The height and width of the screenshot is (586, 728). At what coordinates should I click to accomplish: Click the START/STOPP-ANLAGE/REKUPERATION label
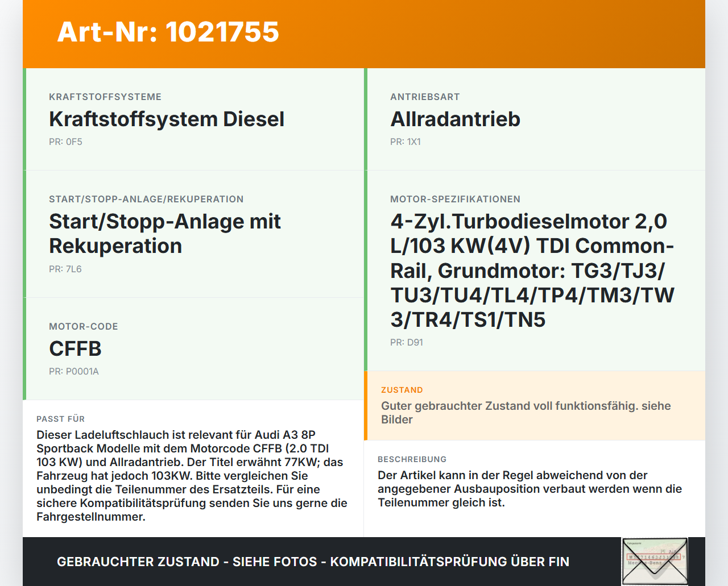[x=146, y=200]
